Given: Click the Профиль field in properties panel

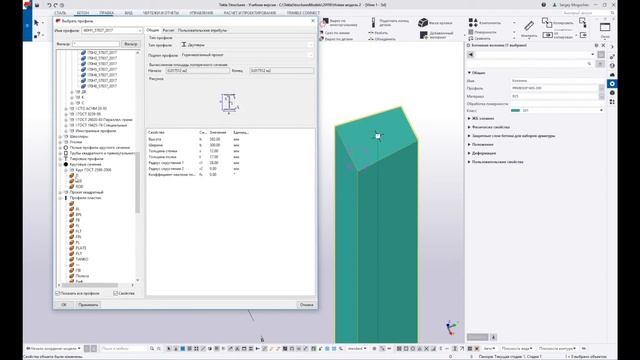Looking at the screenshot, I should (554, 88).
